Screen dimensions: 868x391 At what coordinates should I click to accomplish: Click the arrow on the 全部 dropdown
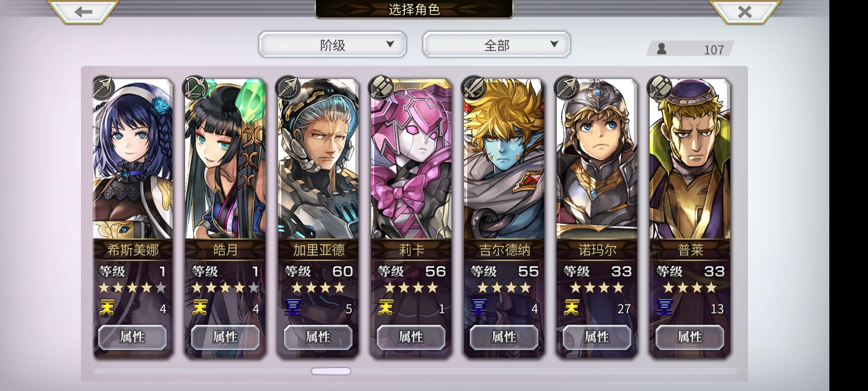[554, 44]
